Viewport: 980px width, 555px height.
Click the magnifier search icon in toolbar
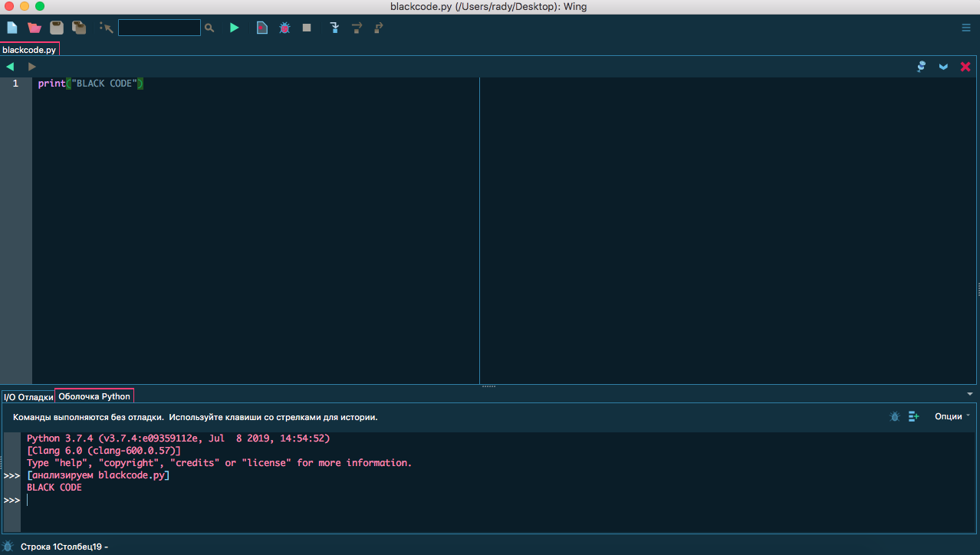click(209, 28)
